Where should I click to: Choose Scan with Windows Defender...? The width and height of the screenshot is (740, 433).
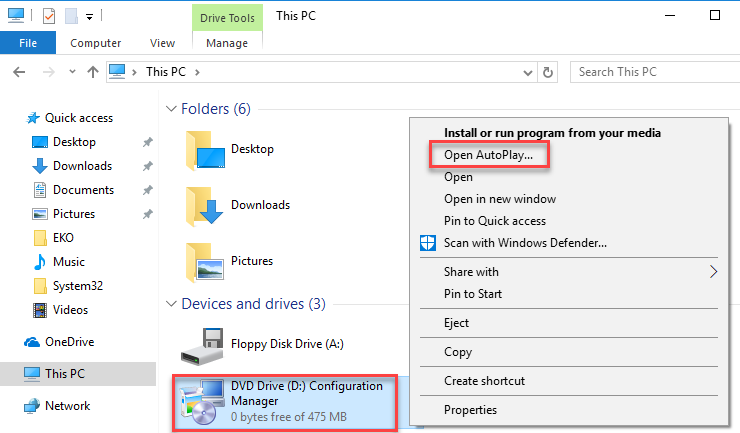point(525,243)
